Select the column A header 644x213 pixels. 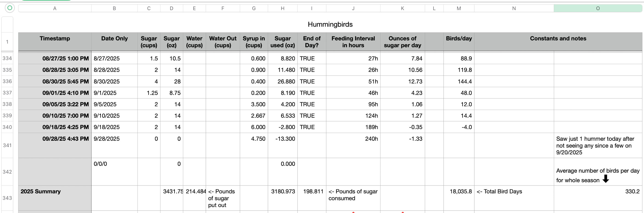[55, 9]
